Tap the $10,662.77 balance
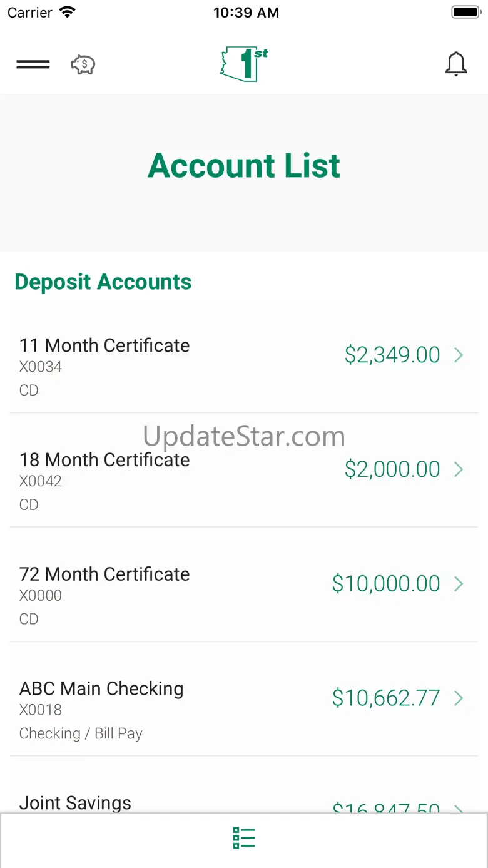 point(386,698)
